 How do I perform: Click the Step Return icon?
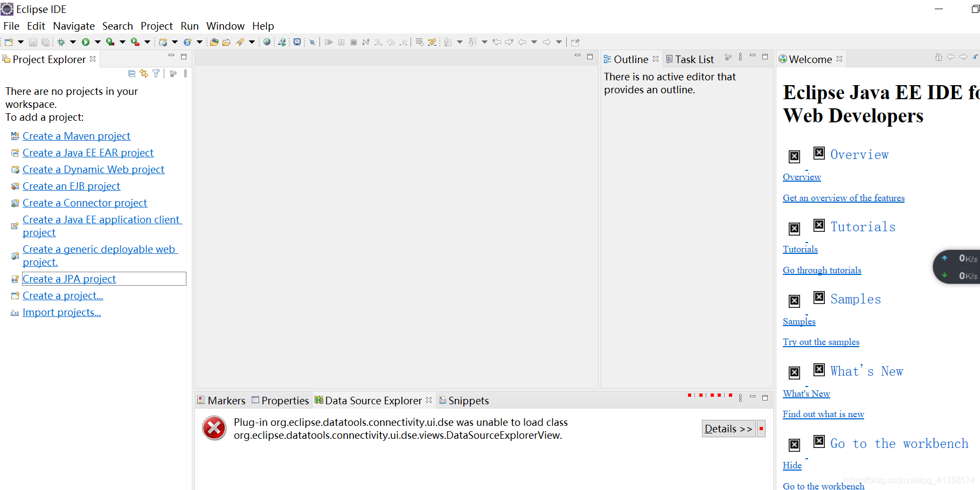(x=404, y=42)
